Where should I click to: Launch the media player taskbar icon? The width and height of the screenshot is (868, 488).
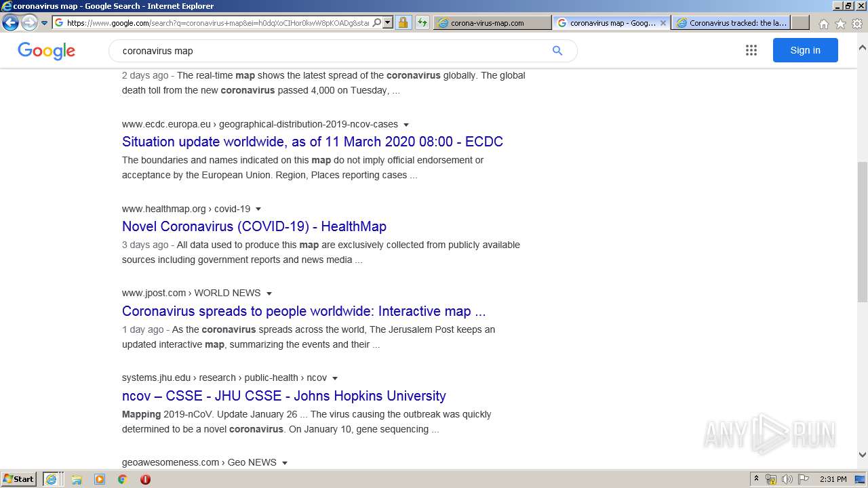click(x=100, y=479)
